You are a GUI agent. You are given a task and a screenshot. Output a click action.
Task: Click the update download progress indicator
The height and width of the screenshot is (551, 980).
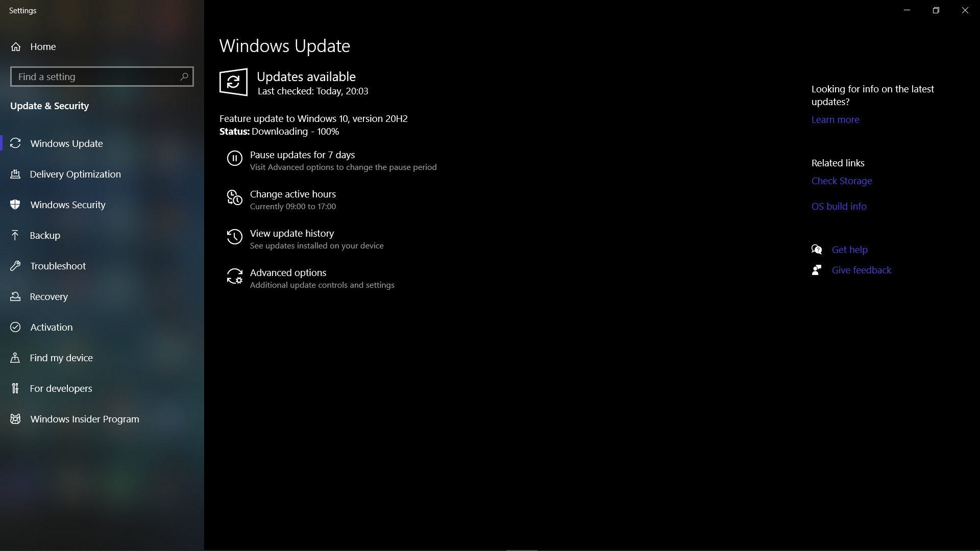point(295,131)
